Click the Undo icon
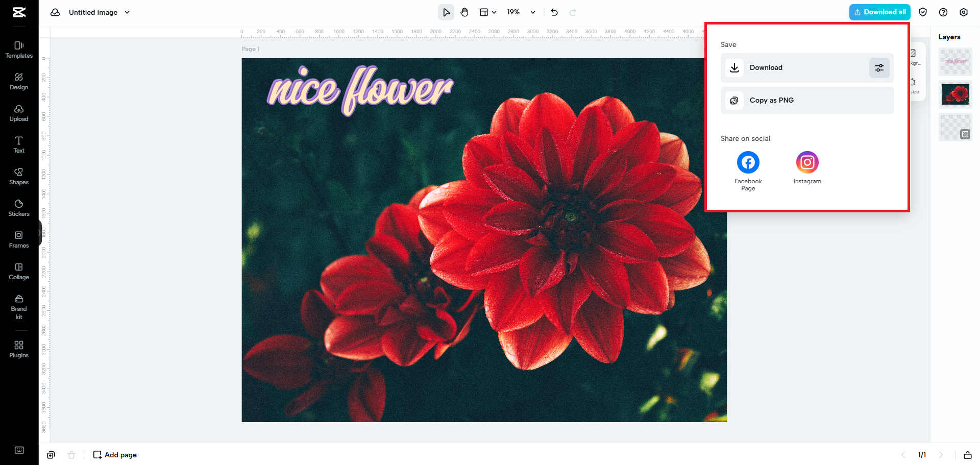This screenshot has height=465, width=980. 554,12
